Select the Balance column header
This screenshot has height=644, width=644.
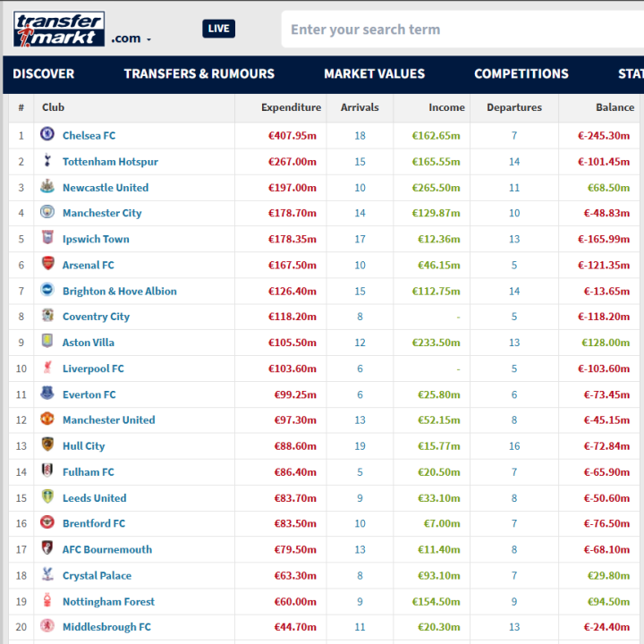[614, 107]
